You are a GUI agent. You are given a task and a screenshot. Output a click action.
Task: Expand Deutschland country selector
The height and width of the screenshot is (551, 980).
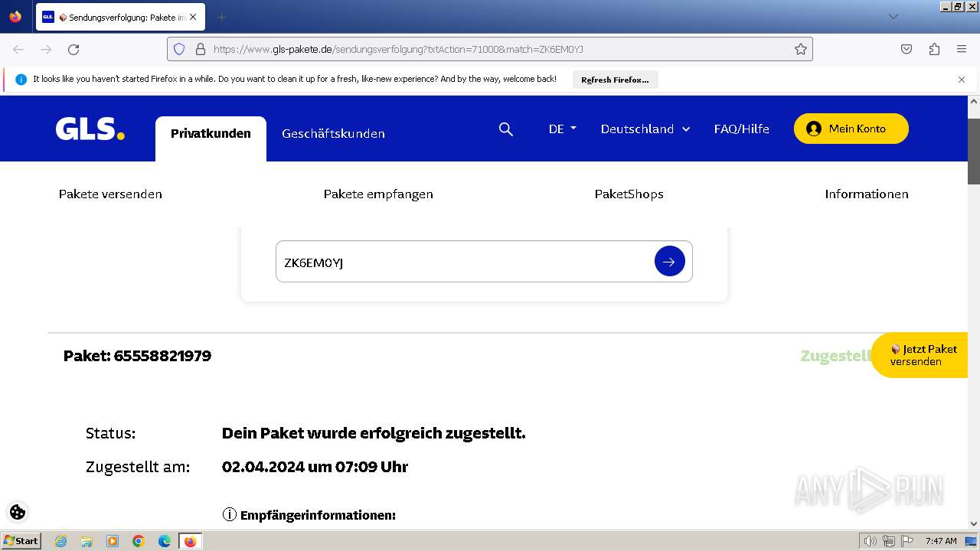645,129
